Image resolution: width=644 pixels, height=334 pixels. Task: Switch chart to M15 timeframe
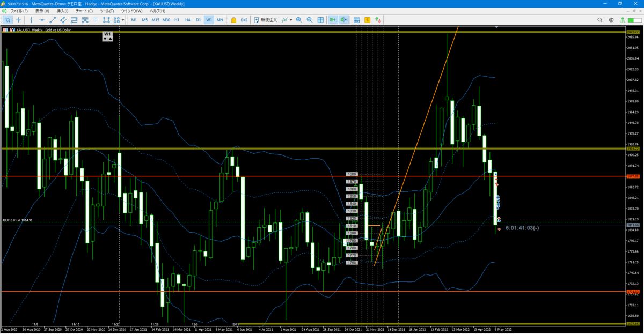click(155, 20)
